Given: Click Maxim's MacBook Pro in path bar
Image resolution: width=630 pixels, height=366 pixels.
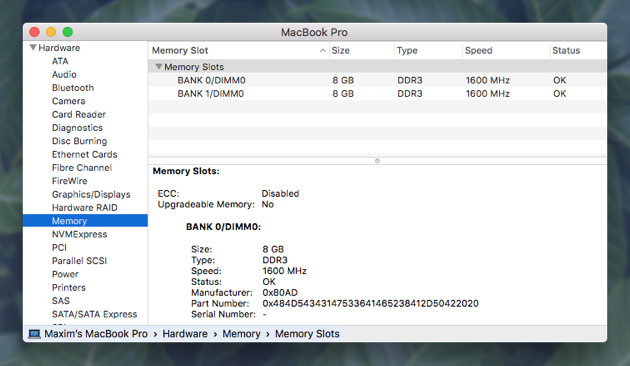Looking at the screenshot, I should click(x=96, y=334).
